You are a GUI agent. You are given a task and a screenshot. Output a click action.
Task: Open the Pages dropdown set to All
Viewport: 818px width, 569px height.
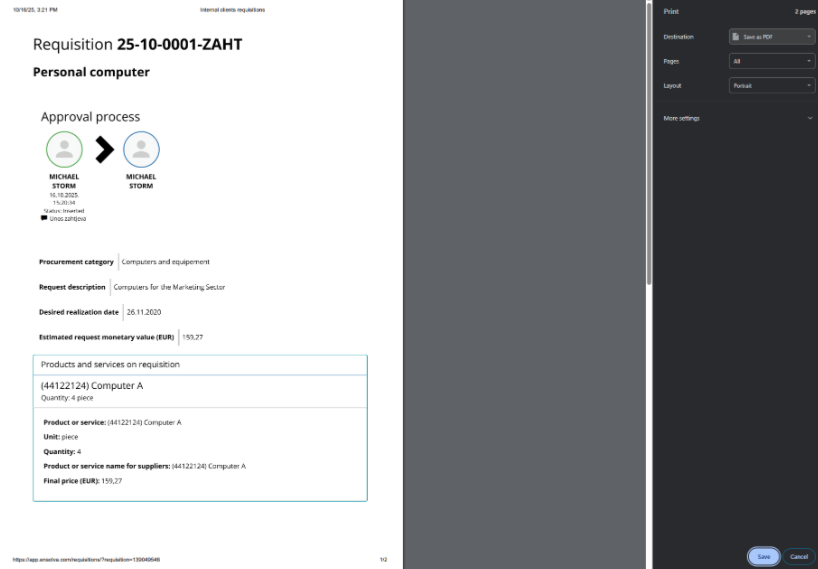coord(772,61)
